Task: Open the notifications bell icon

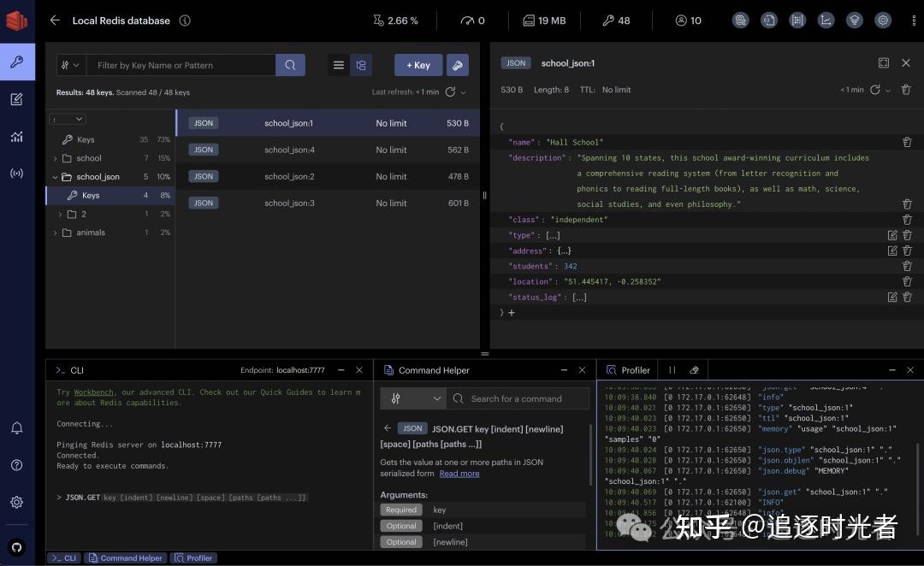Action: tap(17, 427)
